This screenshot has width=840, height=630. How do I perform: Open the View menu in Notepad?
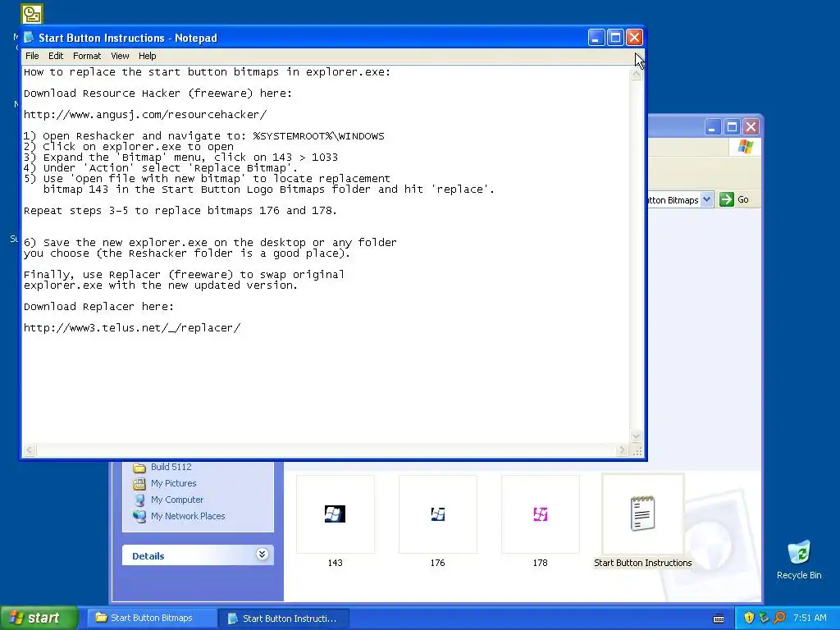(x=120, y=56)
